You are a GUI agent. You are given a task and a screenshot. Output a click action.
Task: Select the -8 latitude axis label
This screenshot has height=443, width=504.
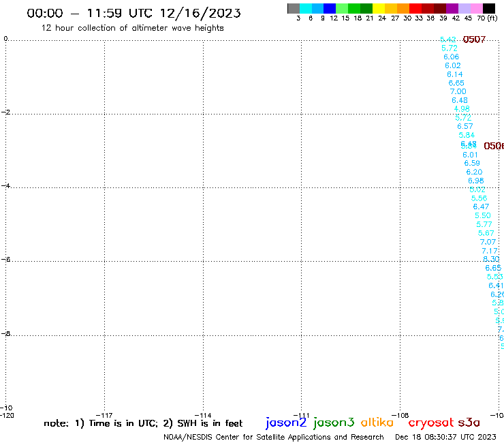click(x=5, y=334)
